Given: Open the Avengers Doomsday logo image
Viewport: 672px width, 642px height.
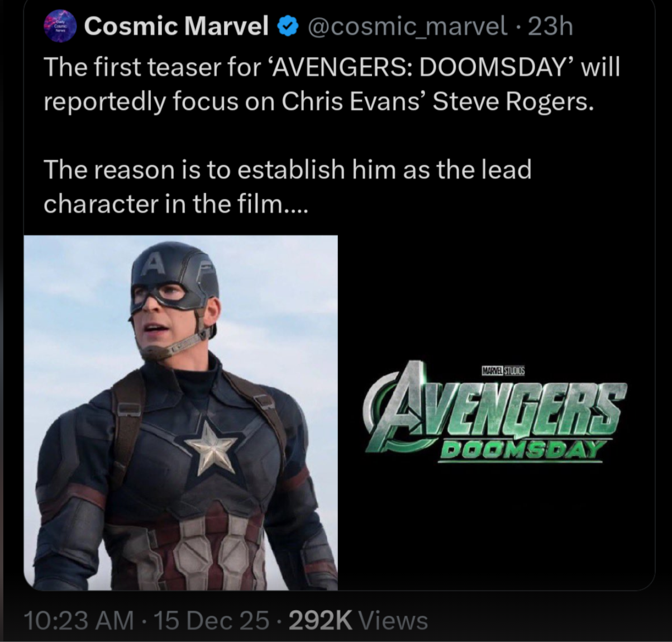Looking at the screenshot, I should 495,412.
